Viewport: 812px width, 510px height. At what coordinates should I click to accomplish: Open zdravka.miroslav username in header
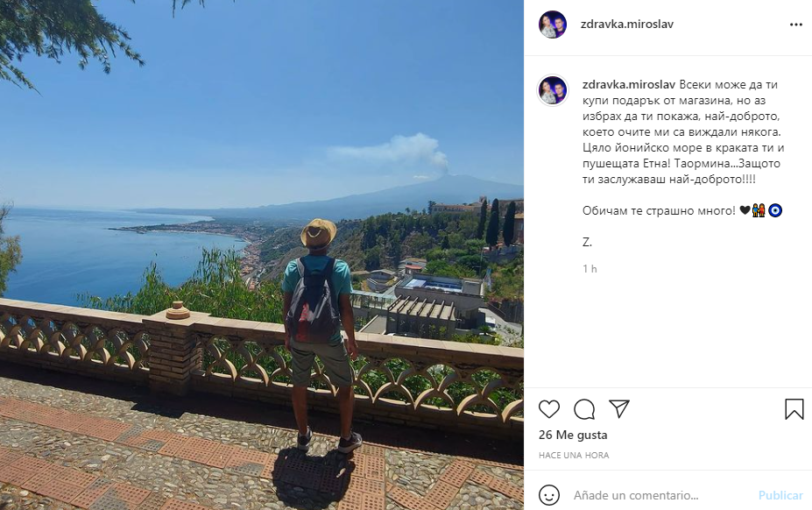click(x=627, y=24)
